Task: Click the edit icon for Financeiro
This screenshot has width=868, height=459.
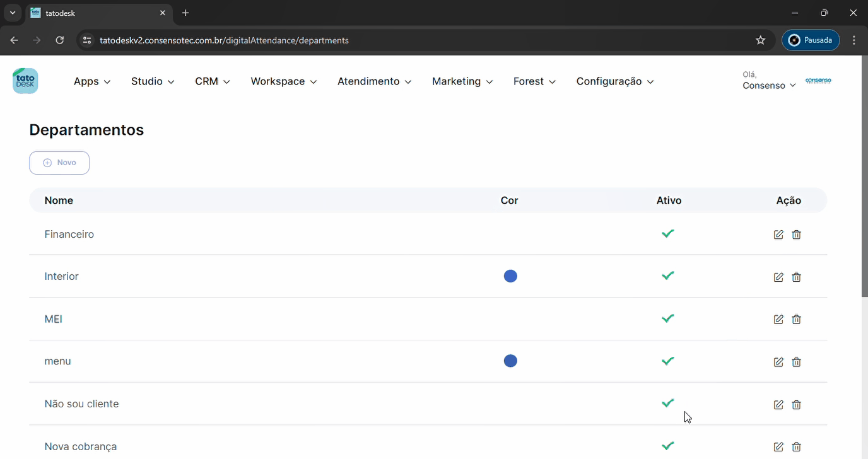Action: tap(778, 235)
